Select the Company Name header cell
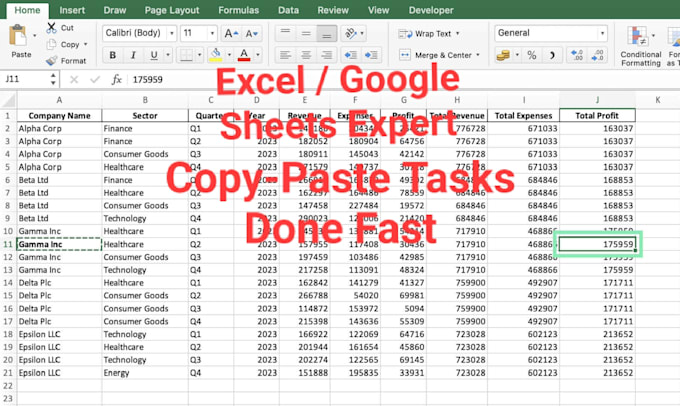The image size is (680, 406). [59, 115]
